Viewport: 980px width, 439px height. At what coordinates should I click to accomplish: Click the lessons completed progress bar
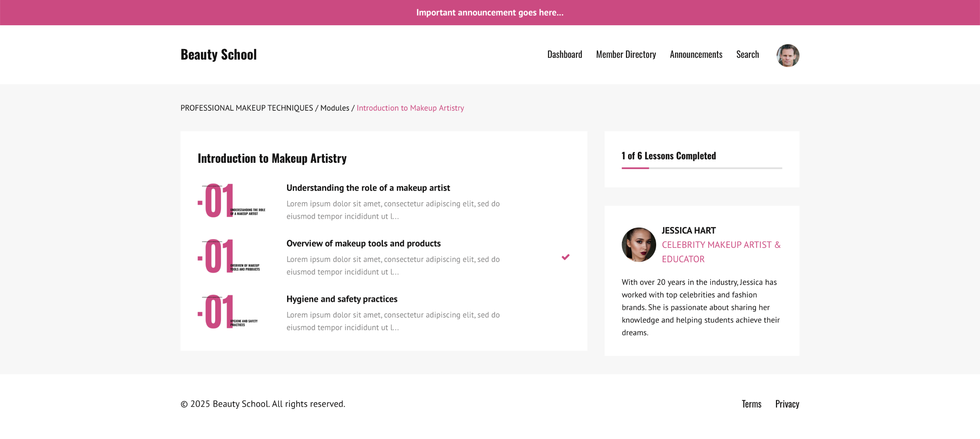(x=702, y=168)
